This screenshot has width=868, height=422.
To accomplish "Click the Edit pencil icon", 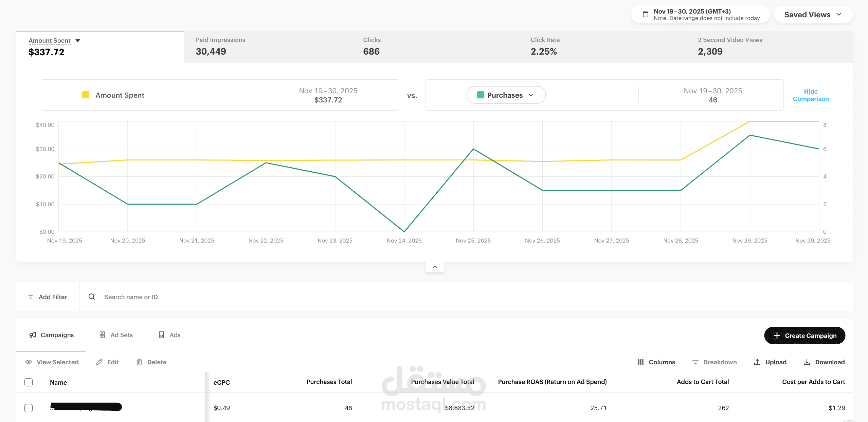I will click(99, 362).
